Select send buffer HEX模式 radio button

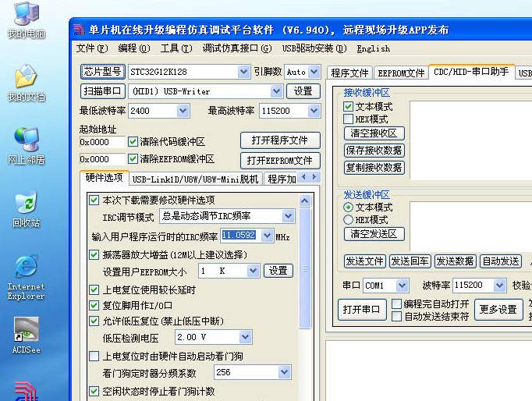(x=348, y=220)
